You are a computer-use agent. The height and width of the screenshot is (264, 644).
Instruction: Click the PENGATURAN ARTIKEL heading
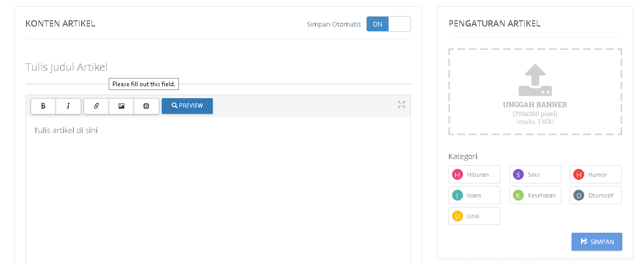point(494,23)
